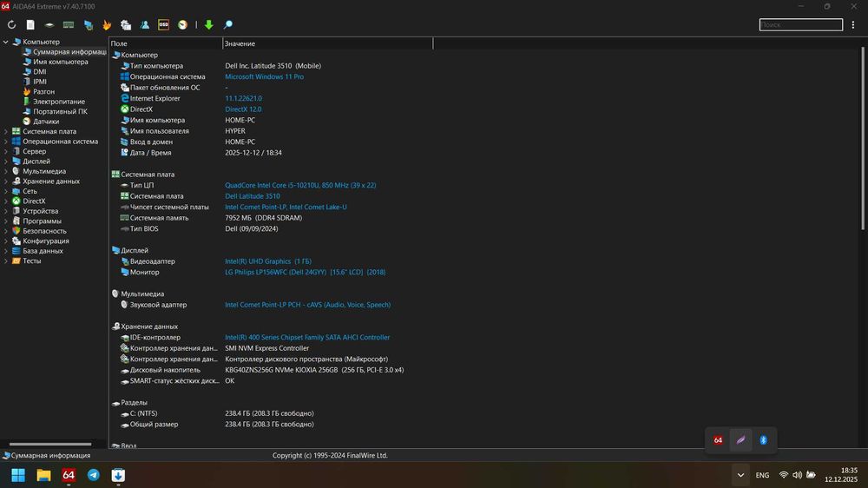The image size is (868, 488).
Task: Open the QuadCore Intel Core i5-10210U link
Action: click(x=300, y=186)
